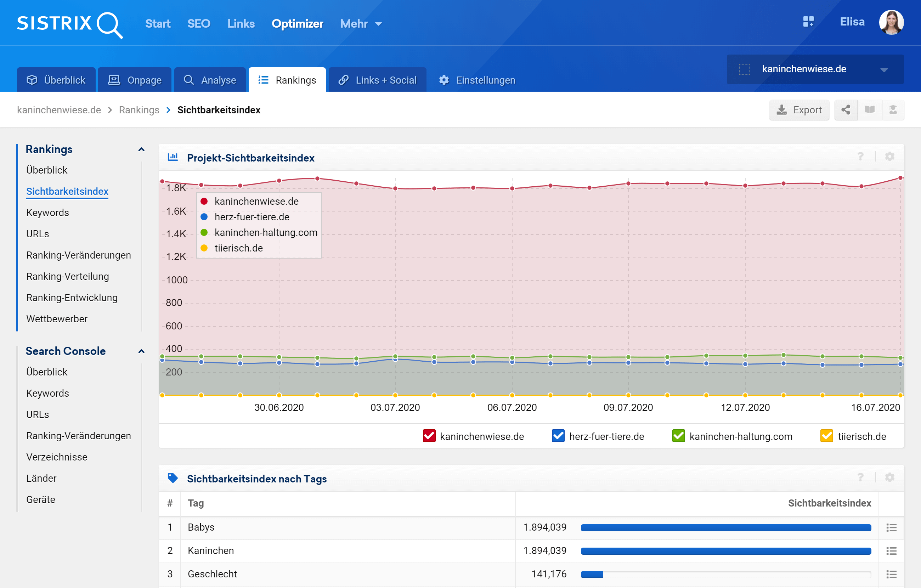Image resolution: width=921 pixels, height=588 pixels.
Task: Open the handbook book icon
Action: pyautogui.click(x=869, y=110)
